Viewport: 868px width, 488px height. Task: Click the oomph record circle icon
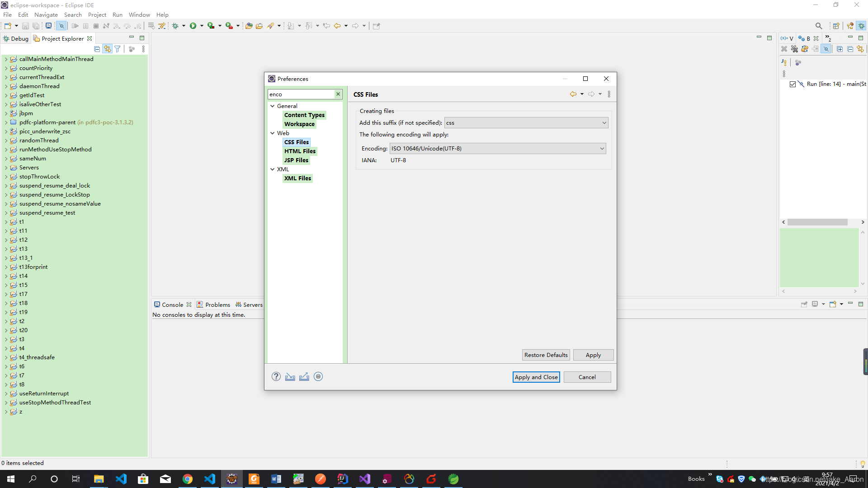tap(318, 376)
